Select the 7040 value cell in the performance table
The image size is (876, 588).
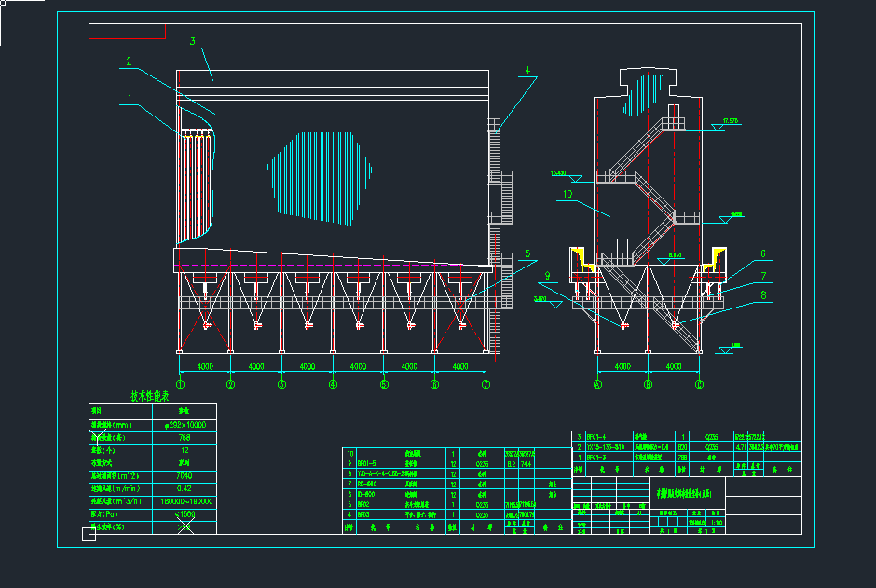[184, 475]
